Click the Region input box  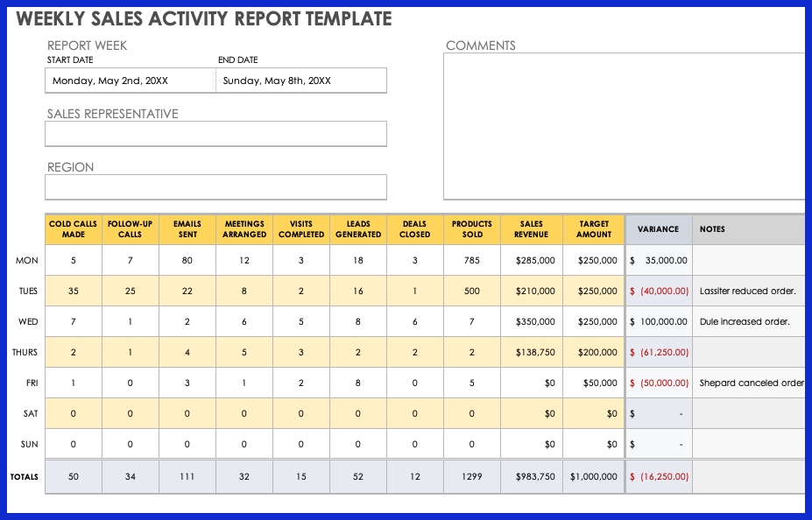[x=215, y=187]
